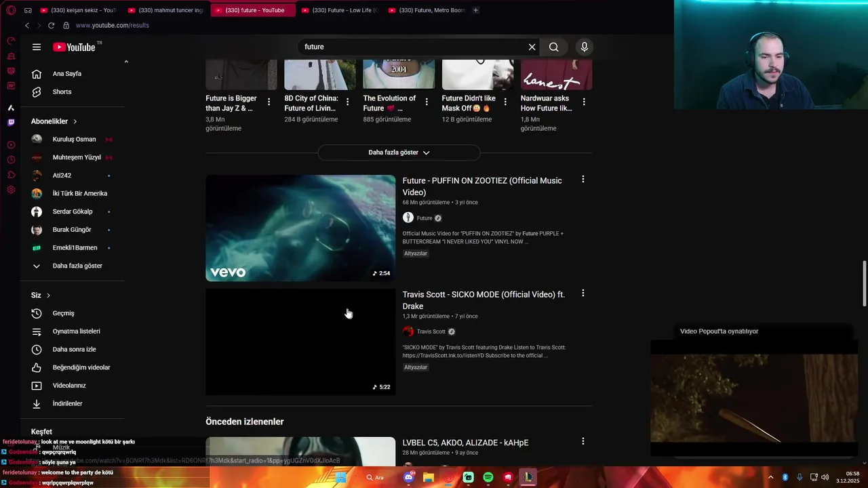This screenshot has width=868, height=488.
Task: Expand the subscriptions list with 'Daha fazla göster'
Action: click(x=73, y=266)
